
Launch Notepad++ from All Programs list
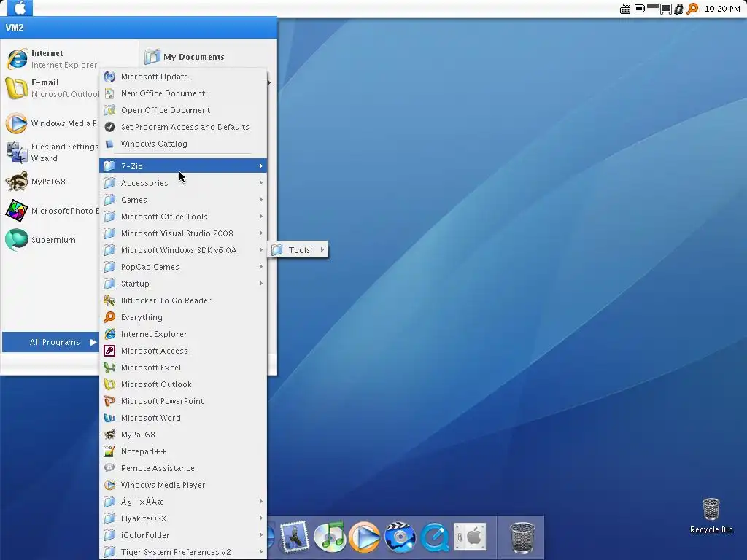click(183, 451)
